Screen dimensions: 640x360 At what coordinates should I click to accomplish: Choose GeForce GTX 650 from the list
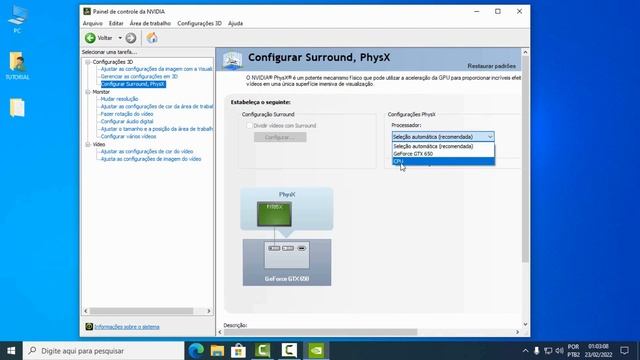pyautogui.click(x=443, y=154)
